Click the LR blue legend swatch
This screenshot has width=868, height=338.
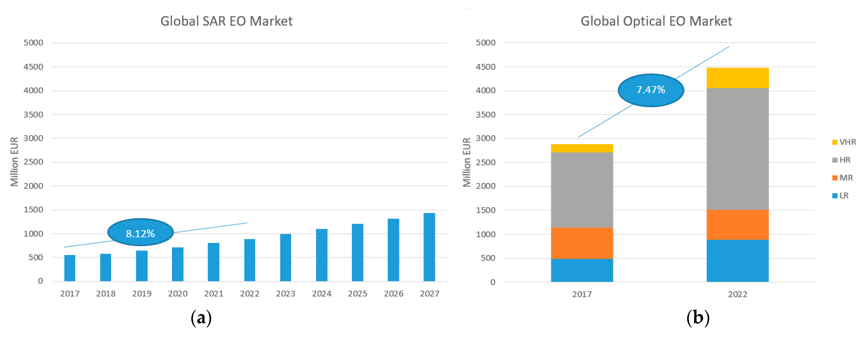[x=834, y=196]
